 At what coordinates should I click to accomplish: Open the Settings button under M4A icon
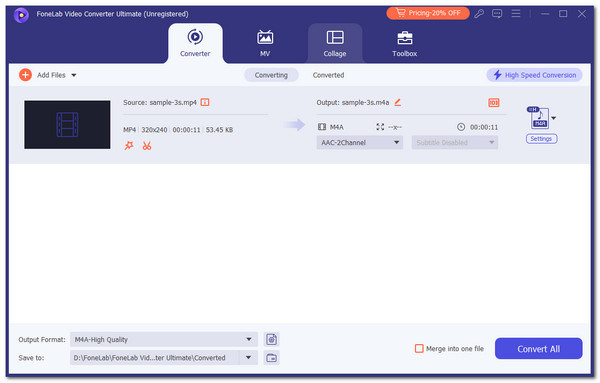coord(541,139)
